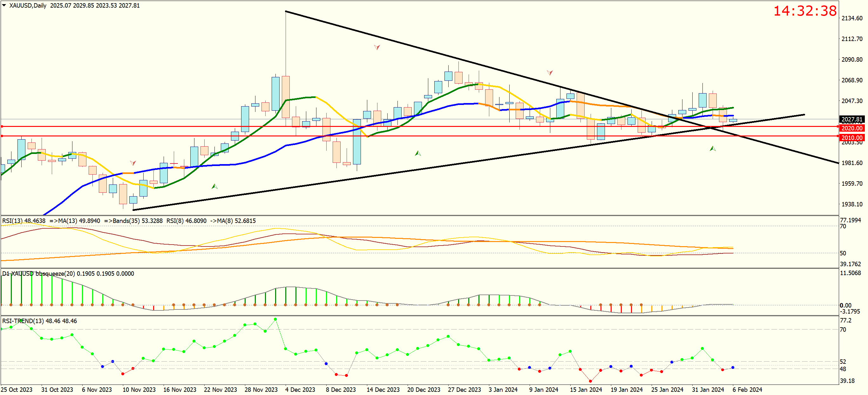This screenshot has width=868, height=395.
Task: Select the bottom start of the ascending black trendline
Action: (x=134, y=210)
